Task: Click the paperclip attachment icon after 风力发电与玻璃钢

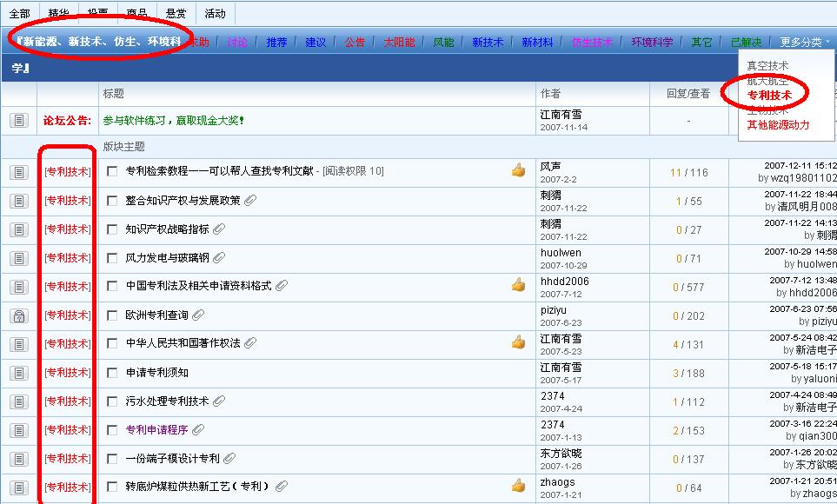Action: tap(219, 258)
